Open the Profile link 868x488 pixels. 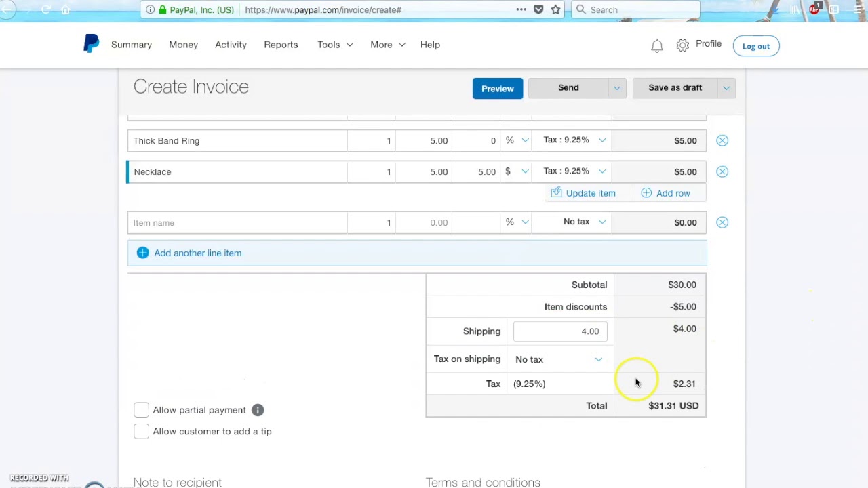[x=709, y=44]
